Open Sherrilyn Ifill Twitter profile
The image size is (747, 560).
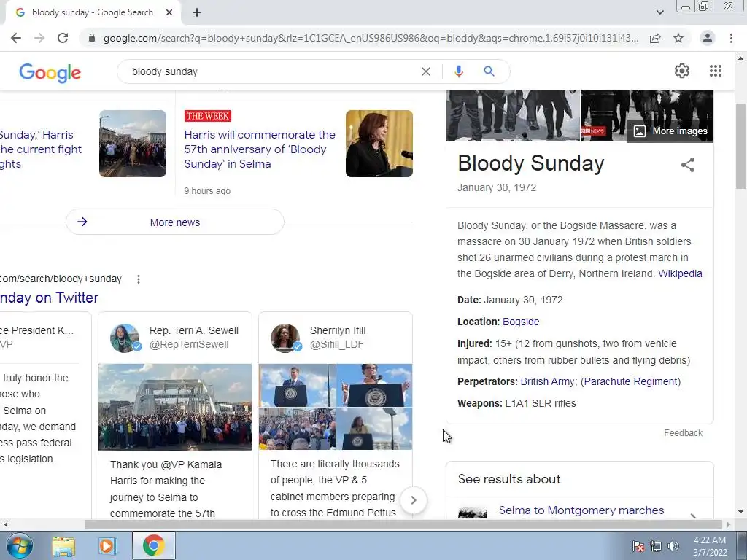(338, 330)
